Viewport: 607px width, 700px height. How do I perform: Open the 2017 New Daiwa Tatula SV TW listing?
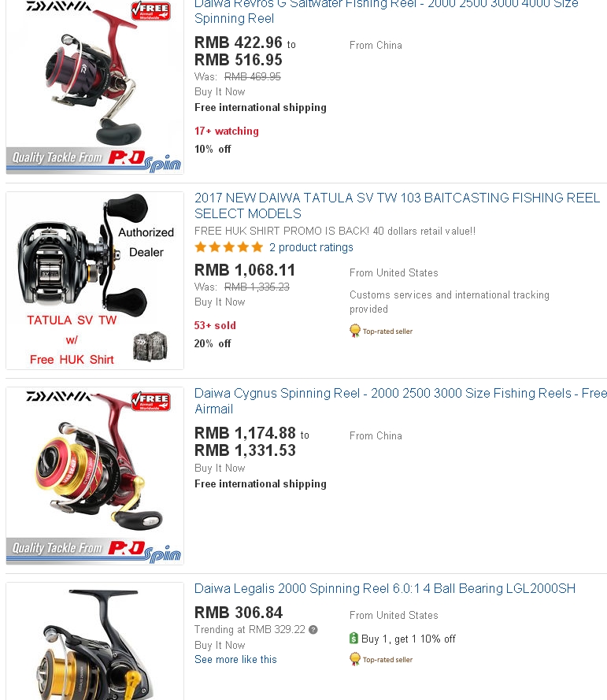click(397, 206)
